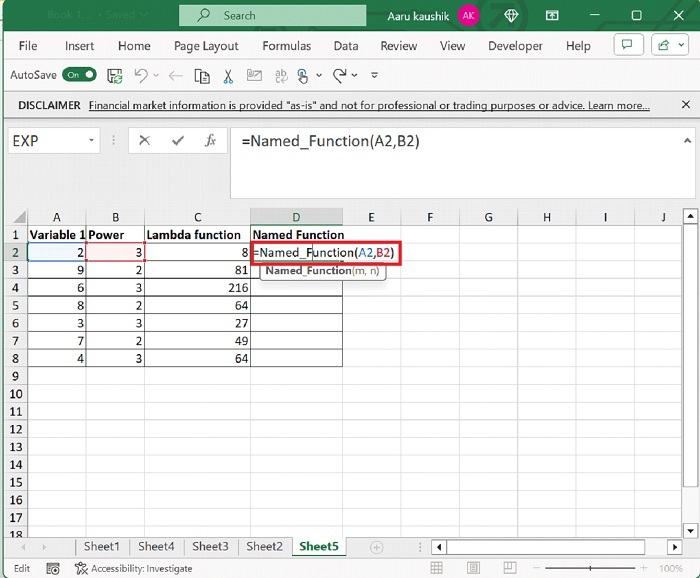Screen dimensions: 700x578
Task: Open the Redo dropdown arrow
Action: [354, 75]
